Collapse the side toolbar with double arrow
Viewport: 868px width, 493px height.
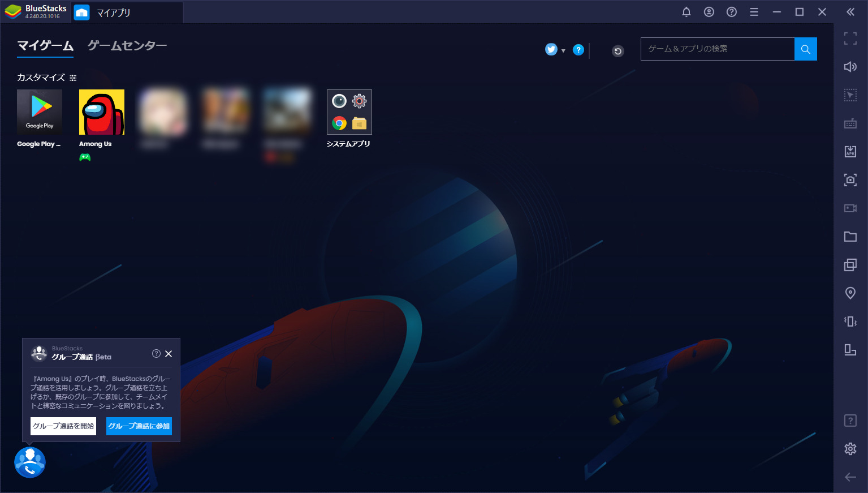850,12
